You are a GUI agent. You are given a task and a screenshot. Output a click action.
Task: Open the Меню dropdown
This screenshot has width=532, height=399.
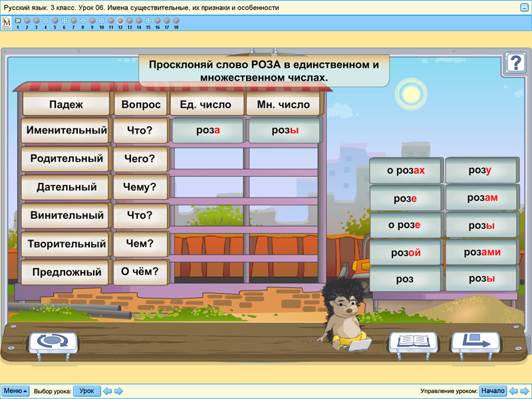tap(13, 391)
